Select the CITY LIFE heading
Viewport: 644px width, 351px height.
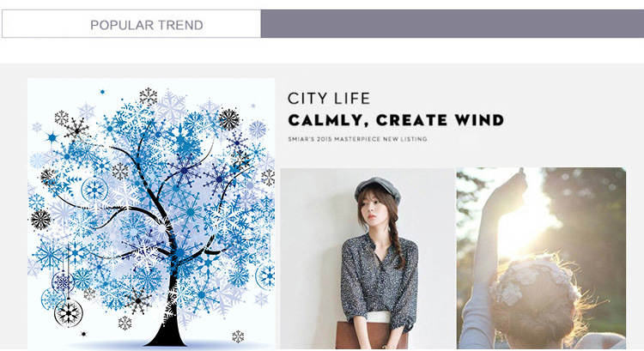329,99
